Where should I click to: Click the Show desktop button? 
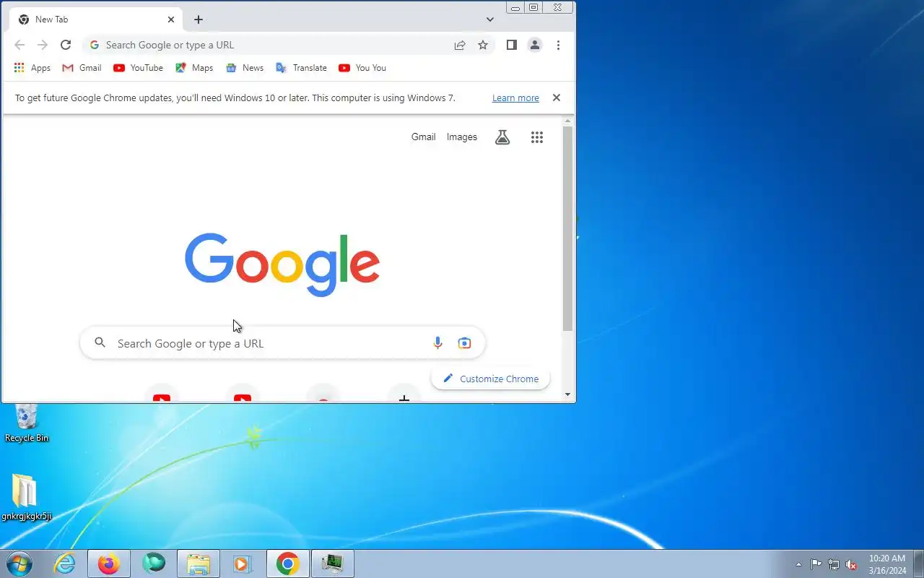[x=918, y=564]
